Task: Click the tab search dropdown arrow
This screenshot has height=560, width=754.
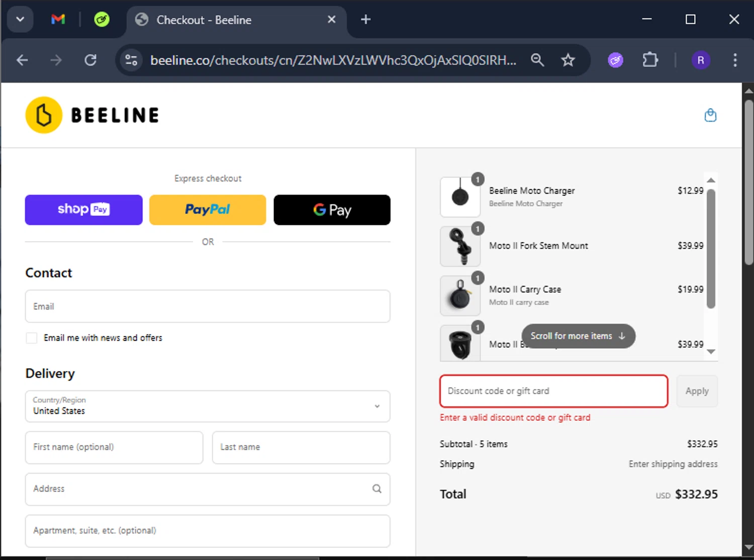Action: coord(20,20)
